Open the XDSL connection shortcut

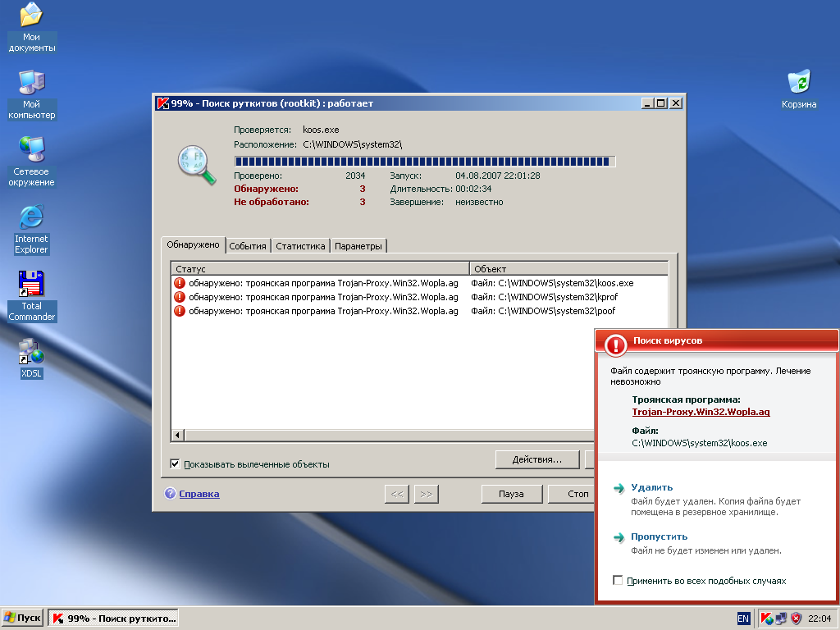point(31,358)
